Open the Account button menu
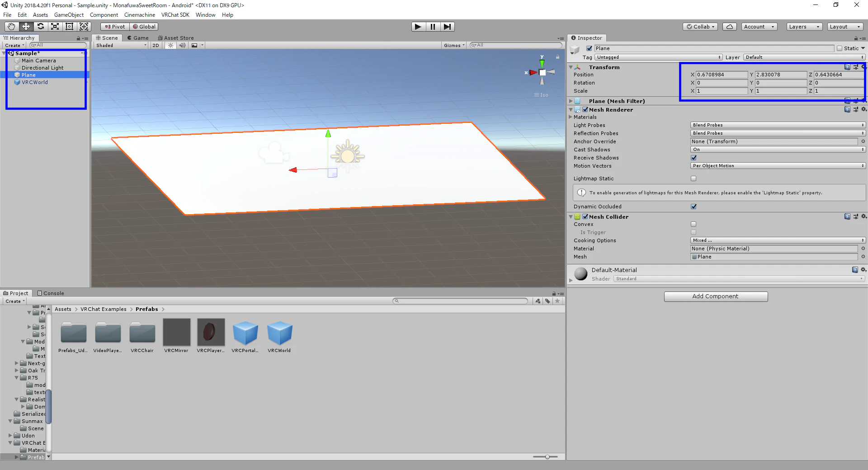 [759, 27]
